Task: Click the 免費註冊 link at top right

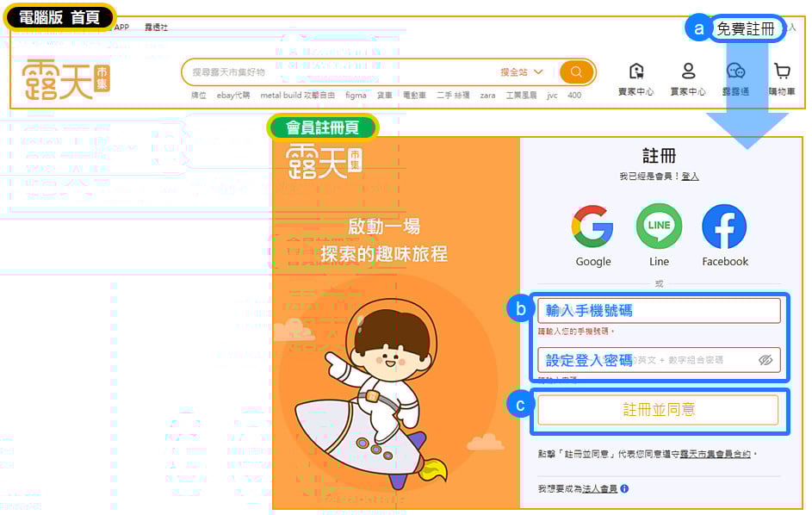Action: click(746, 28)
